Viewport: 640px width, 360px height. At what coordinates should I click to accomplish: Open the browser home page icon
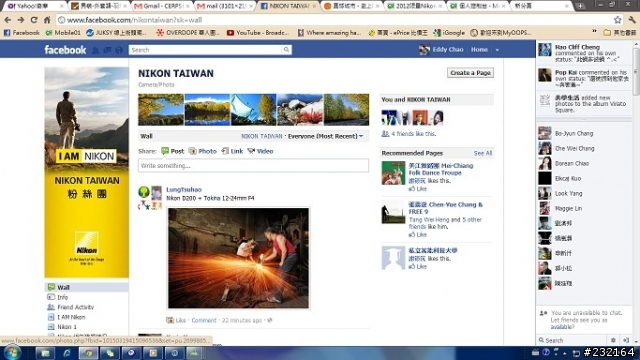47,20
